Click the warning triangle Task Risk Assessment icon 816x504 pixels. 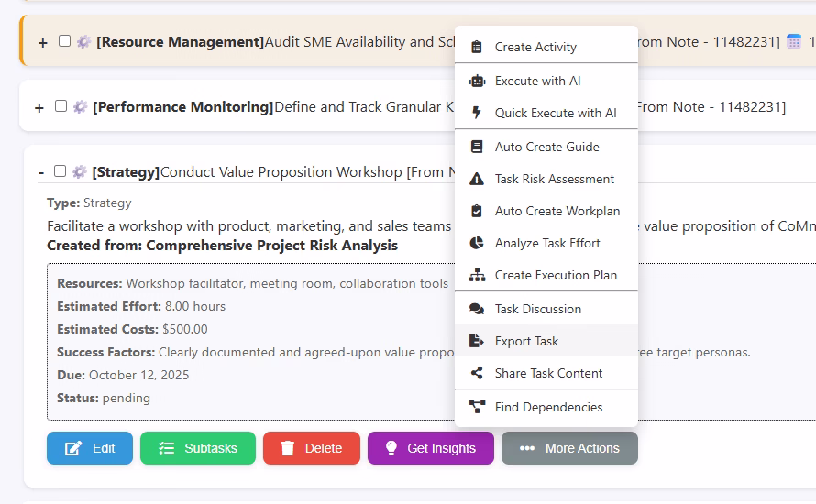476,179
